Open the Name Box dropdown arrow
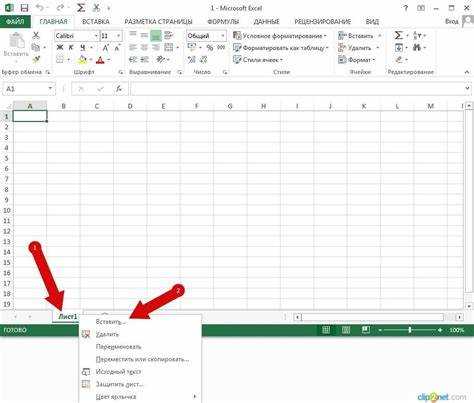 click(50, 89)
